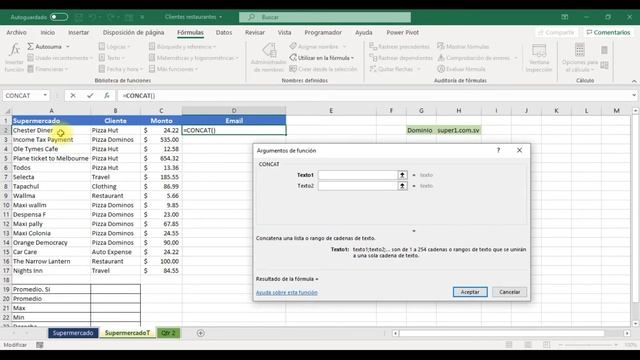Click the Texto1 collapse dialog arrow button
The width and height of the screenshot is (640, 360).
[x=402, y=175]
